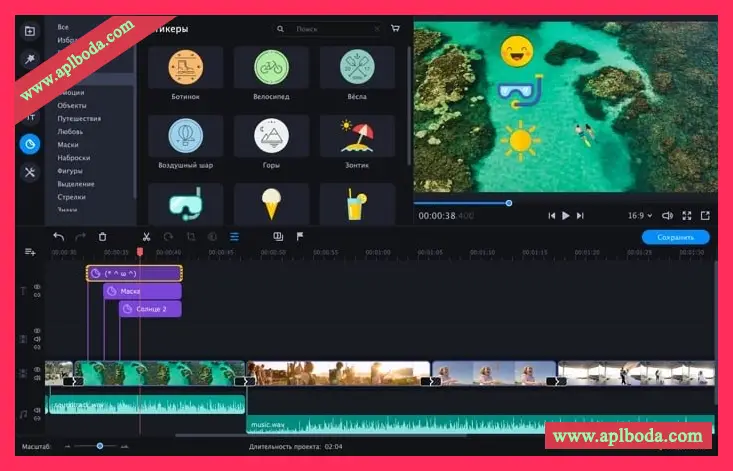This screenshot has width=733, height=471.
Task: Select the Путешествия sticker category
Action: point(79,119)
